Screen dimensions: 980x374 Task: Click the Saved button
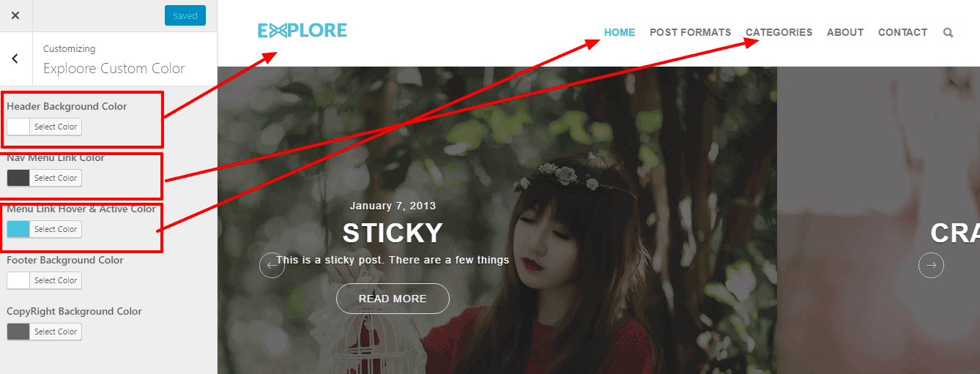click(x=185, y=15)
